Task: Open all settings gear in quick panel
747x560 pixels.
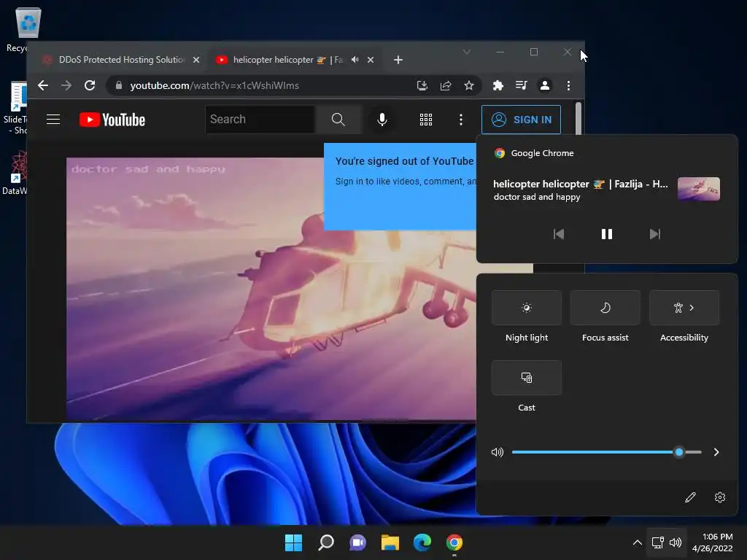Action: point(720,497)
